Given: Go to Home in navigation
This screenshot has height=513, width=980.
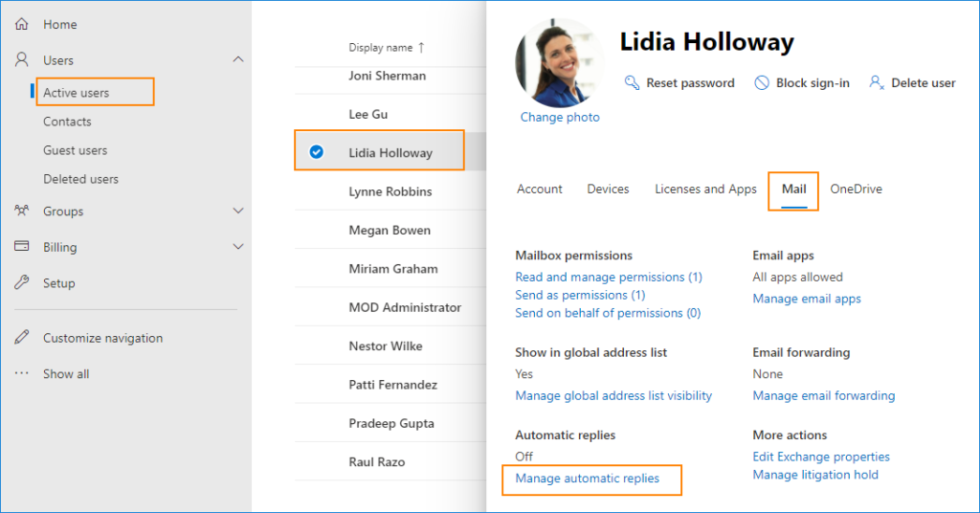Looking at the screenshot, I should coord(60,24).
